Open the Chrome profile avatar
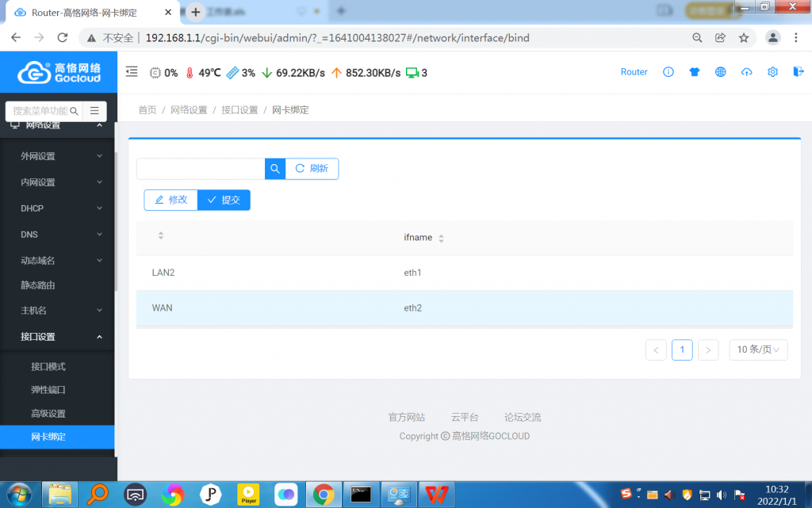Screen dimensions: 812x508 click(x=772, y=38)
